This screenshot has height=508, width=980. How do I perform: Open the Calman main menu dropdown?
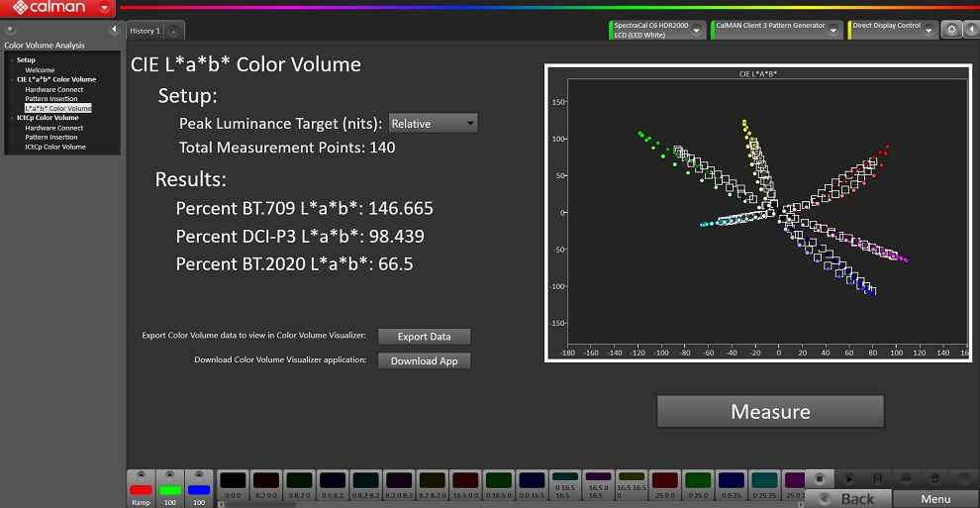pyautogui.click(x=104, y=8)
